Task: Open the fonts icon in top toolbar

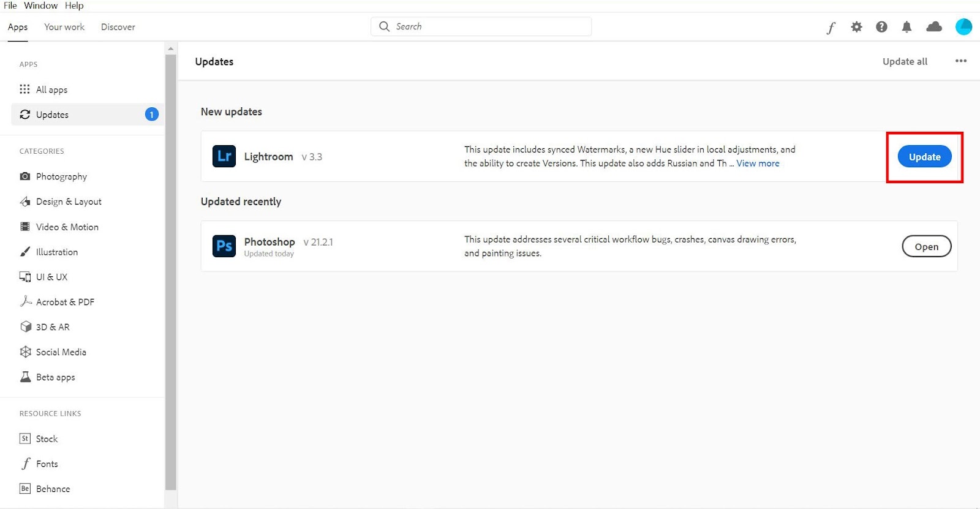Action: [x=831, y=28]
